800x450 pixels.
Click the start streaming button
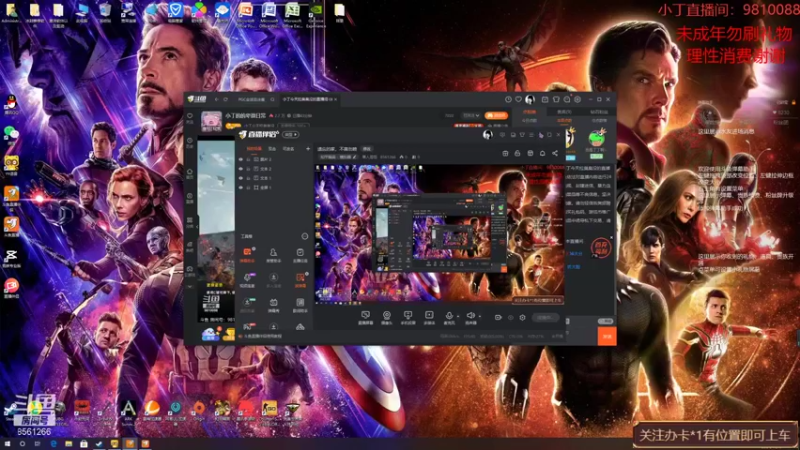545,317
